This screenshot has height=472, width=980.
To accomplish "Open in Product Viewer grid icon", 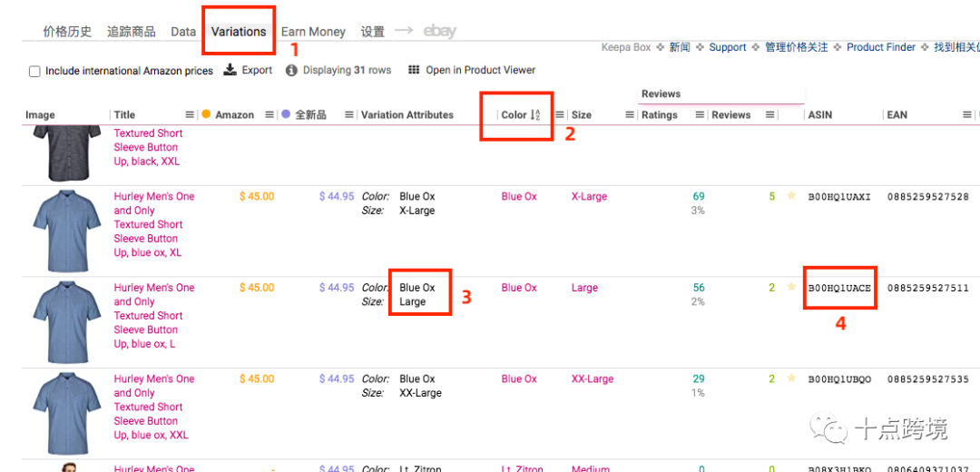I will (413, 70).
